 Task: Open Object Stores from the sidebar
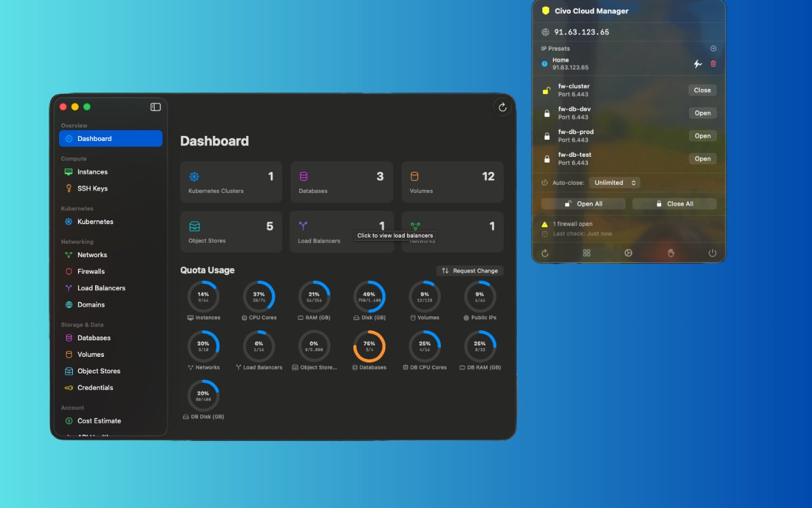click(x=98, y=371)
